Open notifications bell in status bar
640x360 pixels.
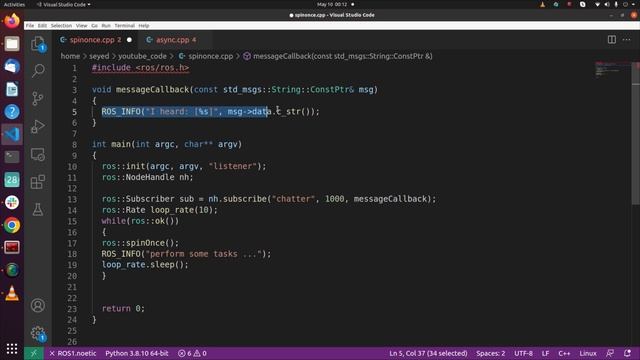tap(627, 353)
